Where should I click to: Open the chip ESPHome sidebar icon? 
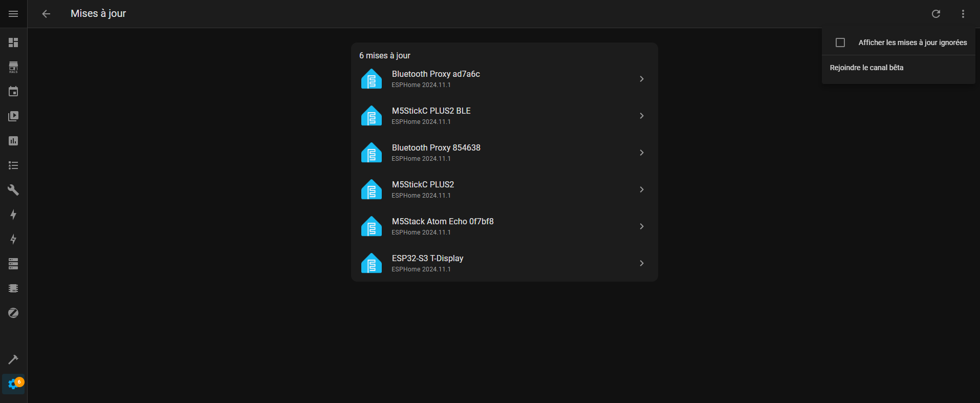(13, 288)
